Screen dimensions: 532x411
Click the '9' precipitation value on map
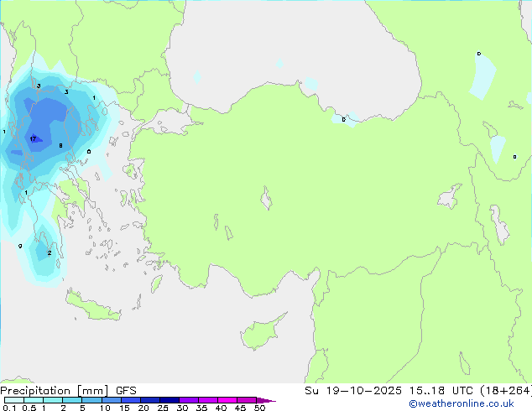[x=20, y=246]
